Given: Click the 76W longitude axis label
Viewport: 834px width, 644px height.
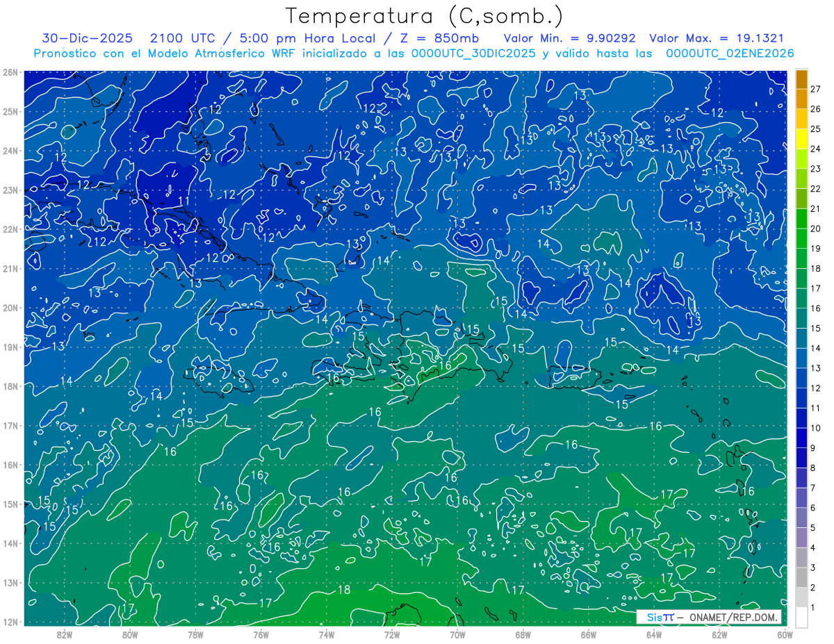Looking at the screenshot, I should point(261,635).
